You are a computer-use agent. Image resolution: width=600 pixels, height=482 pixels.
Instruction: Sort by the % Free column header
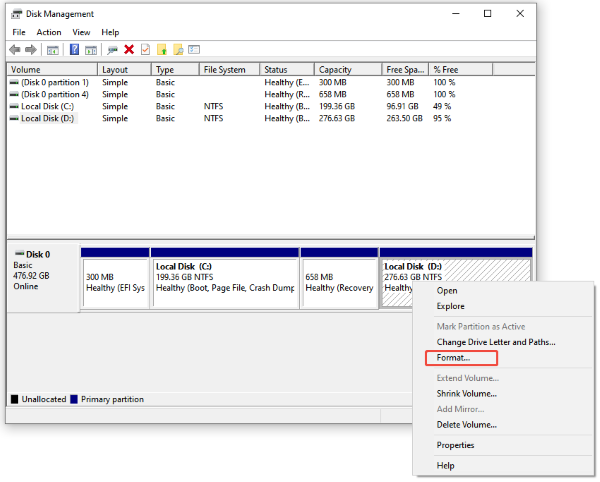461,70
